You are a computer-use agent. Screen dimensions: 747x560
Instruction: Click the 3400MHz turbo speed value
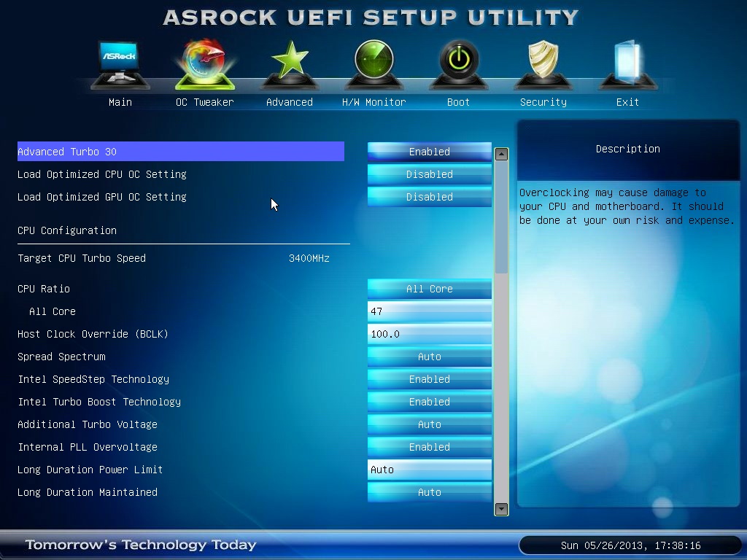(309, 258)
